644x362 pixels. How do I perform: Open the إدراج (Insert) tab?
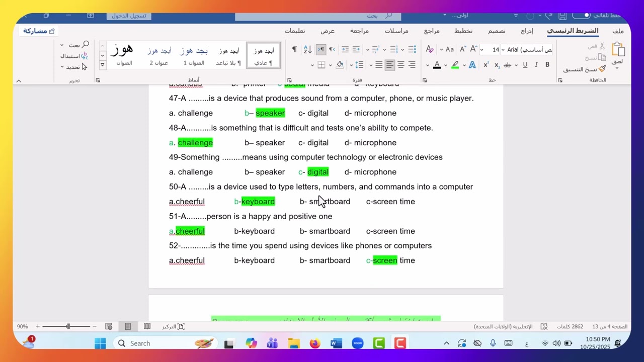pos(527,31)
